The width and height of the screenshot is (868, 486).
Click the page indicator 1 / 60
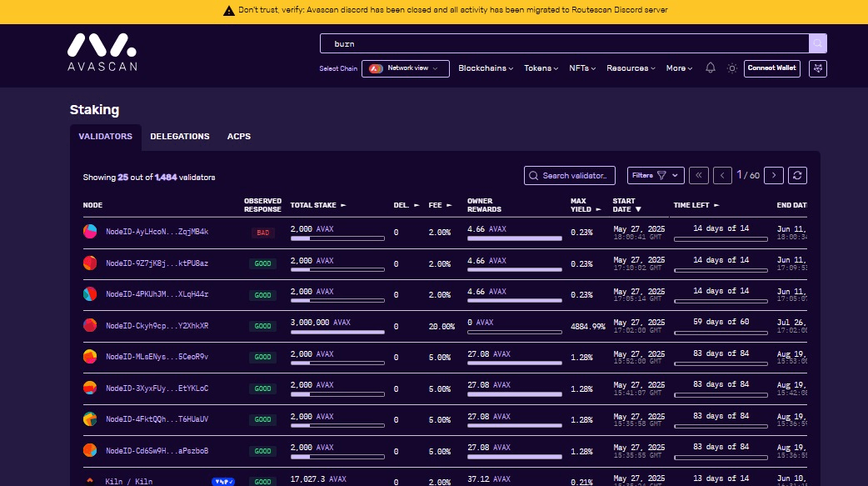point(748,175)
